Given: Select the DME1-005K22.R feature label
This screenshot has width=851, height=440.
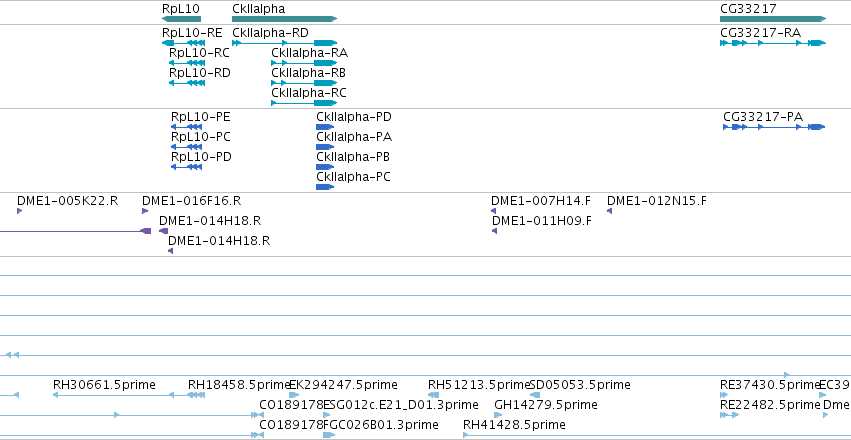Looking at the screenshot, I should pyautogui.click(x=67, y=201).
